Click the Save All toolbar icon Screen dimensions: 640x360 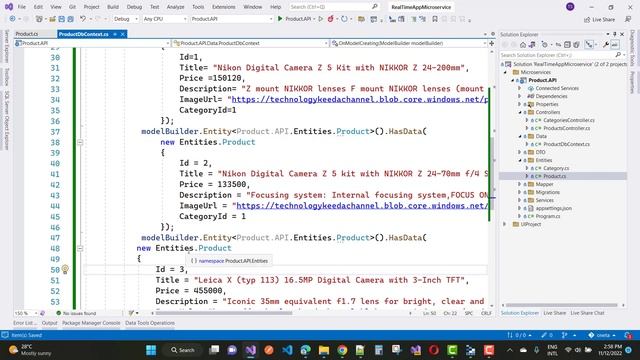[x=71, y=19]
